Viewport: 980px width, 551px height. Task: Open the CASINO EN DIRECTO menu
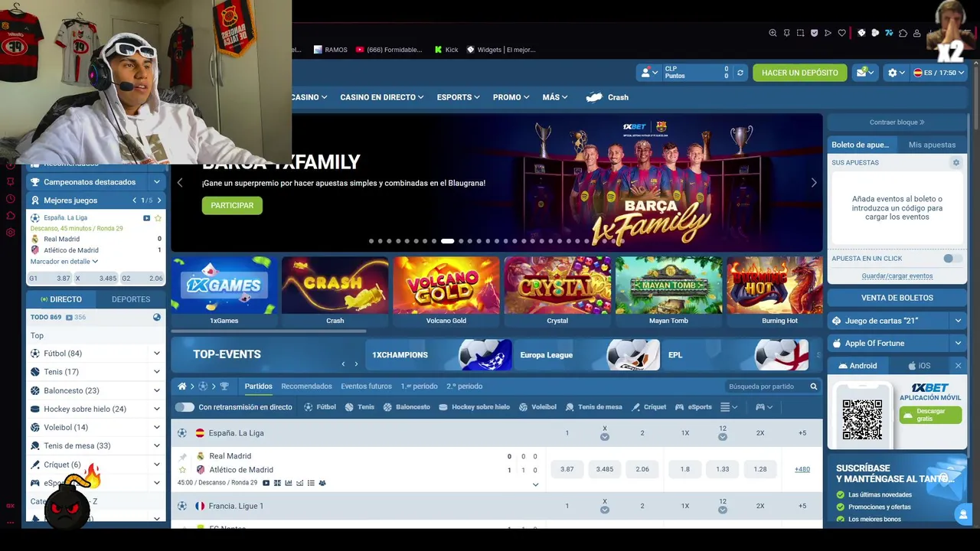382,97
